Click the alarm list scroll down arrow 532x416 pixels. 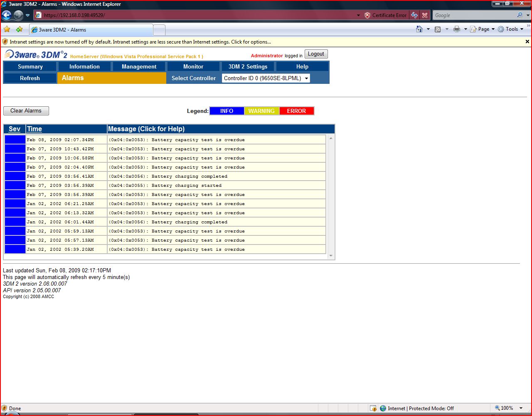331,256
